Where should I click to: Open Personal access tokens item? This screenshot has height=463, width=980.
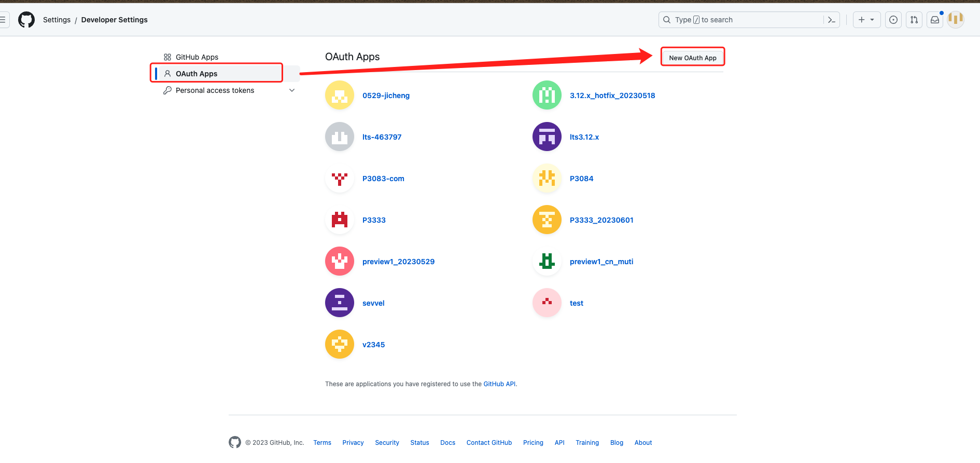[215, 90]
